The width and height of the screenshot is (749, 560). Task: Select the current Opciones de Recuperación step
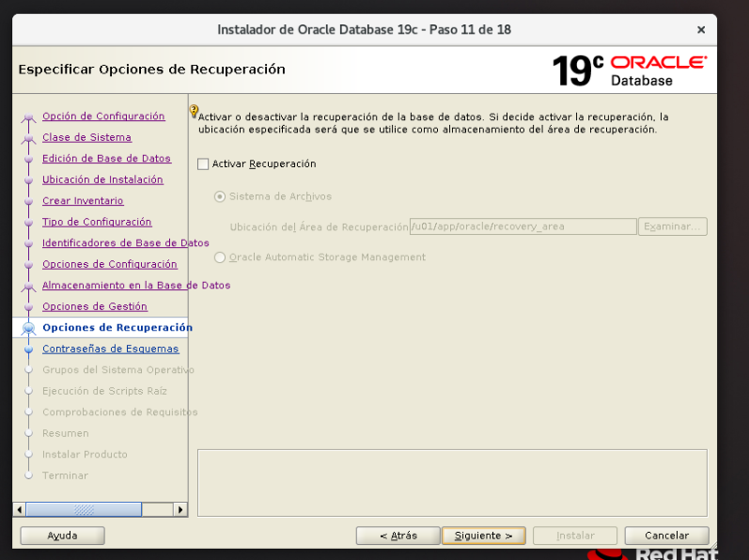click(x=117, y=328)
